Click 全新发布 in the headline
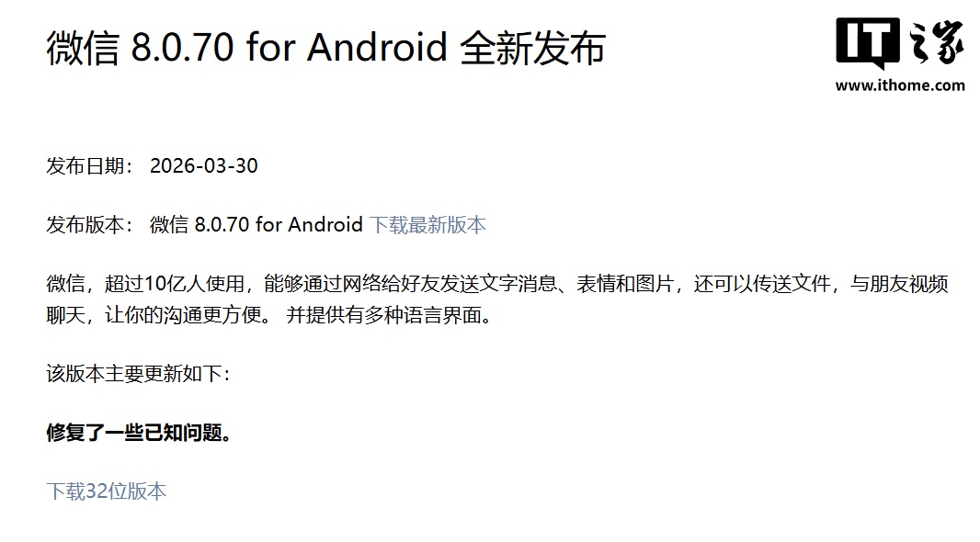980x542 pixels. [x=532, y=49]
